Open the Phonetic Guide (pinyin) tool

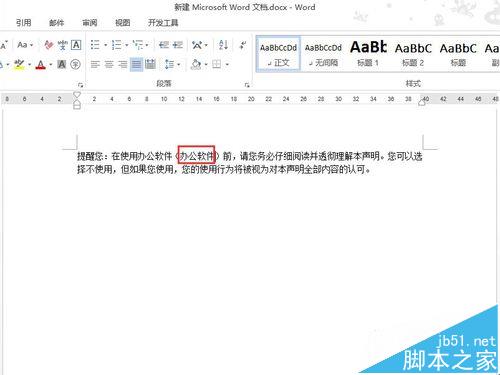[x=62, y=45]
